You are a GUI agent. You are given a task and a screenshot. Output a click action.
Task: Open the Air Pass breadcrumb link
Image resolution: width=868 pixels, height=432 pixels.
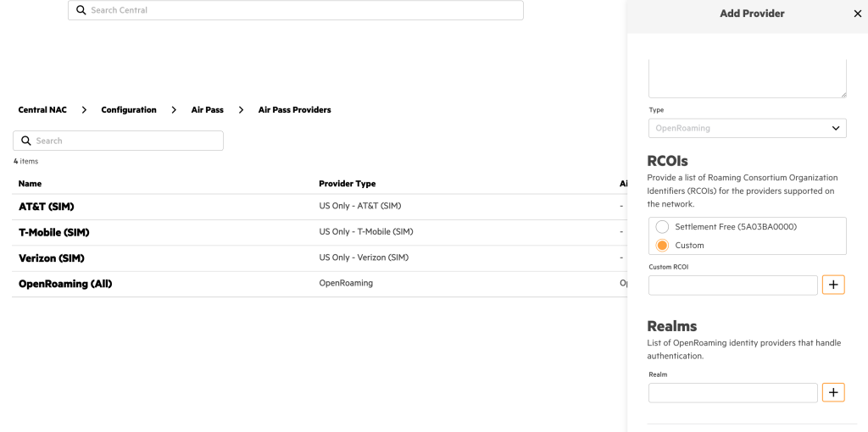click(x=207, y=110)
